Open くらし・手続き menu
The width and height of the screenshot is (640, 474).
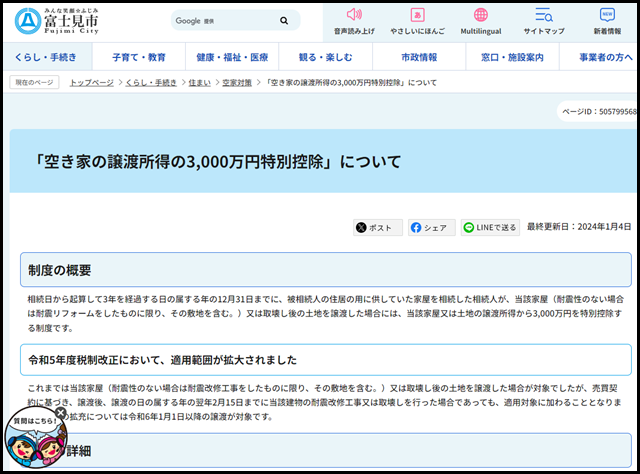(x=46, y=57)
